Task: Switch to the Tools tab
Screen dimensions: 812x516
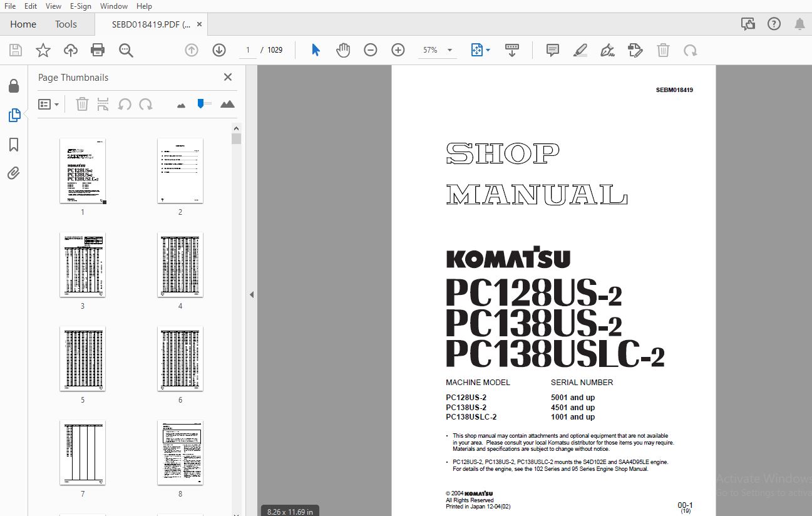Action: pyautogui.click(x=66, y=24)
